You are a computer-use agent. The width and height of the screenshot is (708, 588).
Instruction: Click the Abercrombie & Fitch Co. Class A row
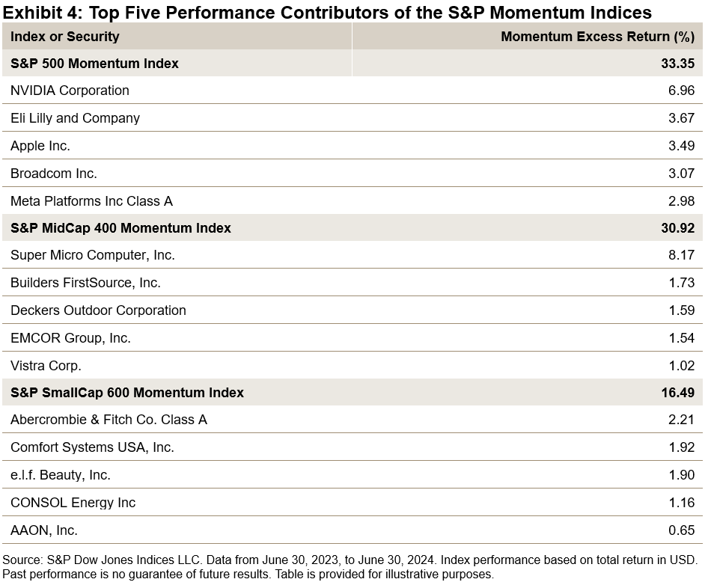pyautogui.click(x=109, y=420)
